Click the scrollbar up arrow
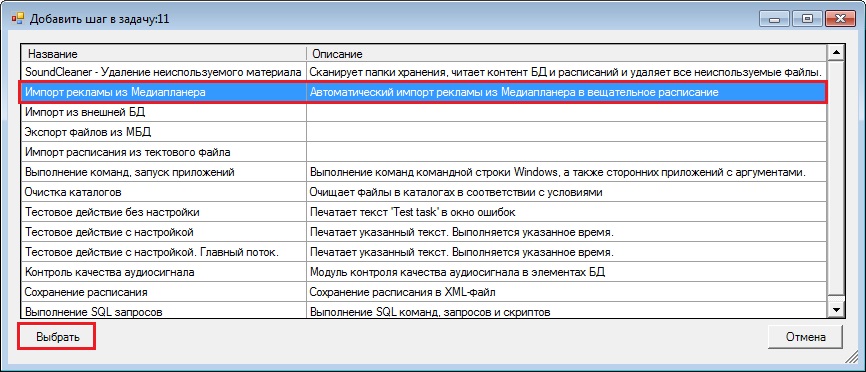This screenshot has height=372, width=866. pos(836,53)
